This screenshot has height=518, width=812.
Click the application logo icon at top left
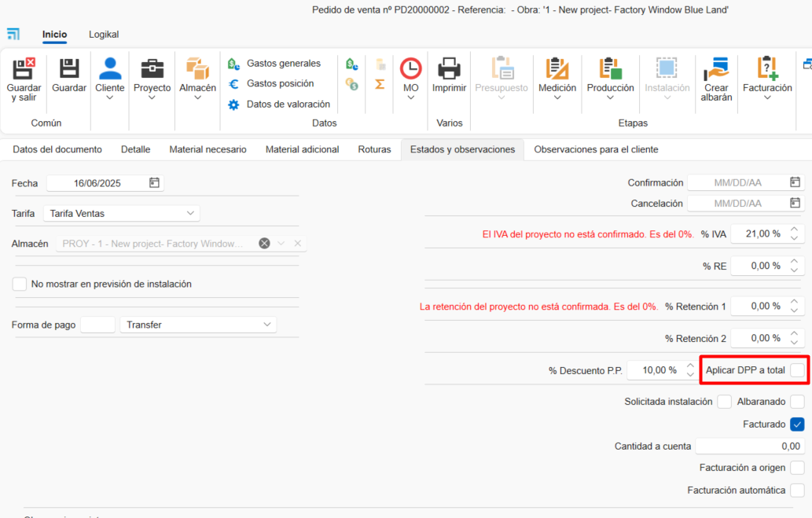(13, 34)
